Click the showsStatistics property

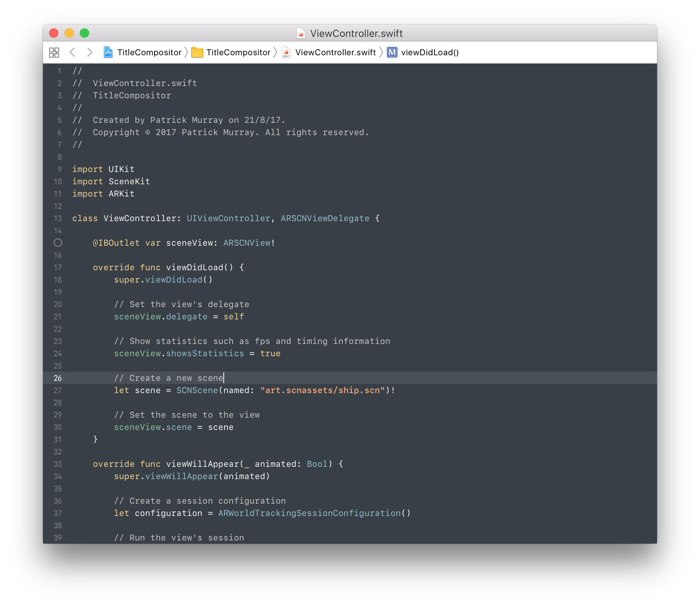(205, 354)
